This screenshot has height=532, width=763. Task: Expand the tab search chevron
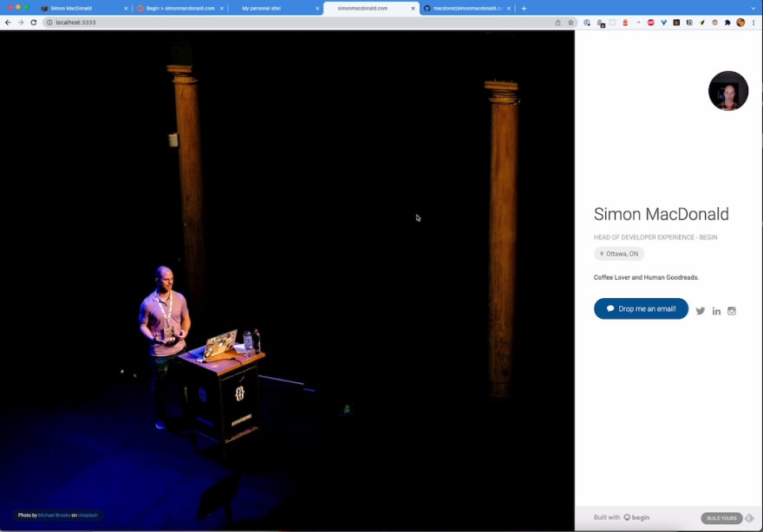point(753,9)
